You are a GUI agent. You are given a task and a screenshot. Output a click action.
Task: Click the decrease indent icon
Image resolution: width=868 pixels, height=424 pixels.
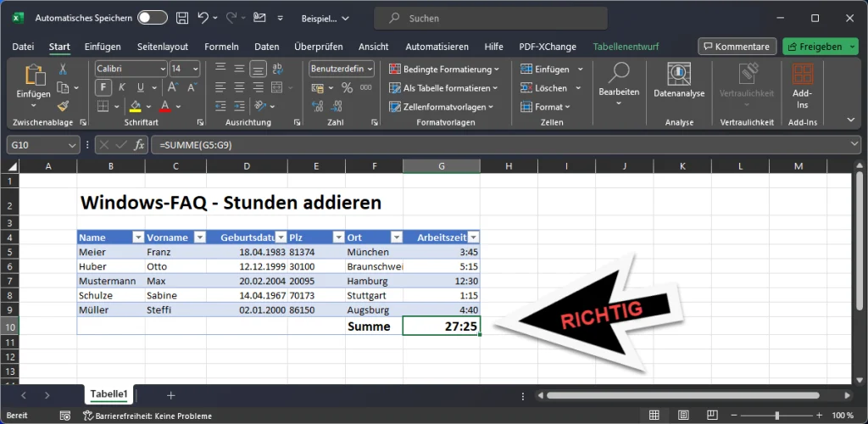tap(220, 106)
